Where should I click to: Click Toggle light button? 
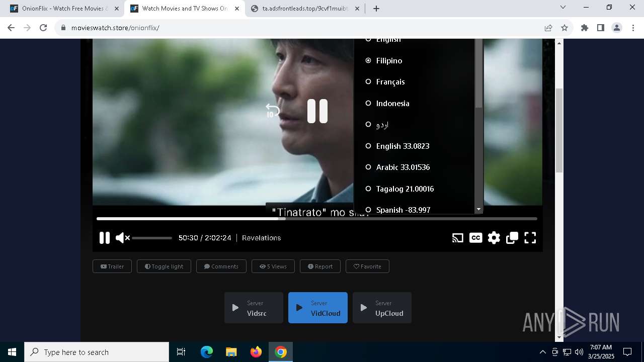point(164,266)
